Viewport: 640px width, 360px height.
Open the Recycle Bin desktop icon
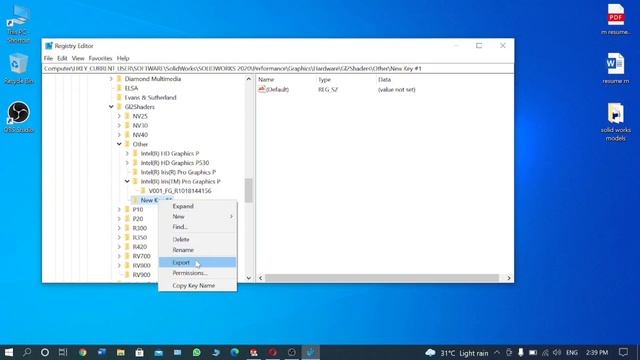[x=19, y=69]
